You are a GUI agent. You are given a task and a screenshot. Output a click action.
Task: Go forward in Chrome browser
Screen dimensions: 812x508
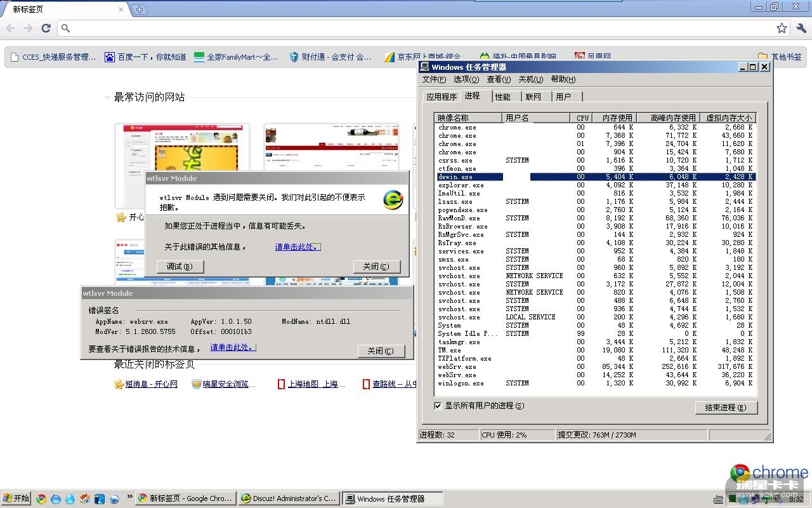pyautogui.click(x=28, y=28)
